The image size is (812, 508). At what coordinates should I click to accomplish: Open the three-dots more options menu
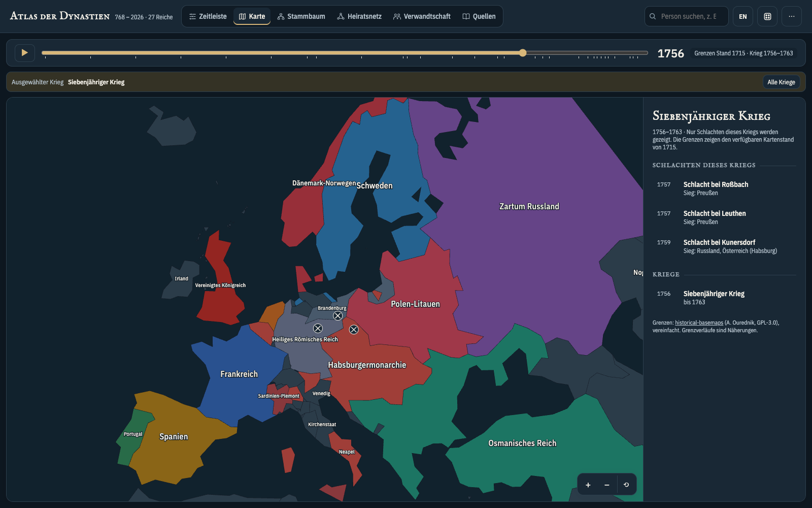(x=791, y=16)
